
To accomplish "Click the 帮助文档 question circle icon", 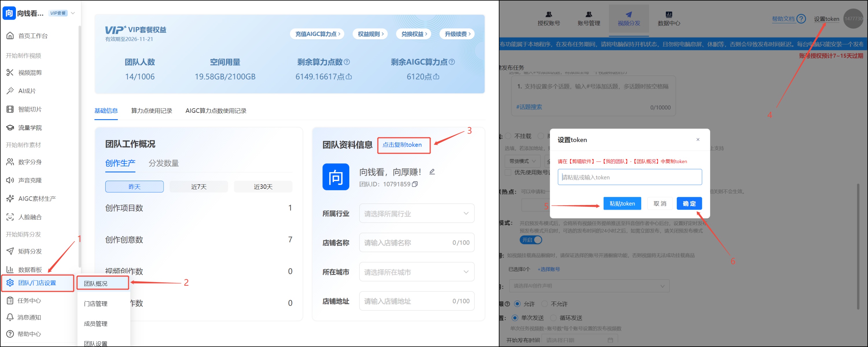I will coord(802,19).
